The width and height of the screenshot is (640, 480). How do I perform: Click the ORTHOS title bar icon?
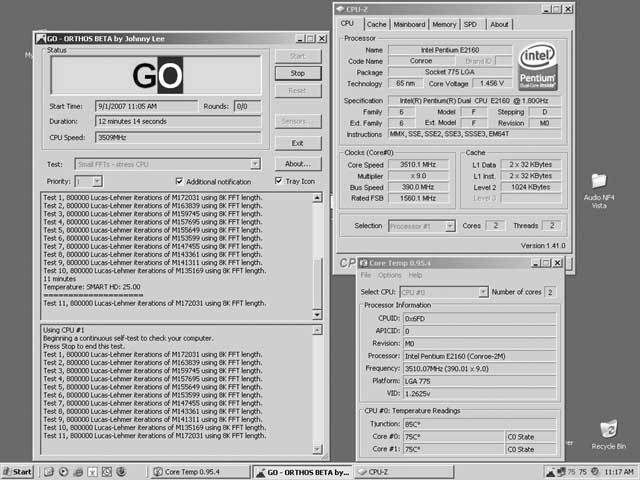pyautogui.click(x=40, y=39)
